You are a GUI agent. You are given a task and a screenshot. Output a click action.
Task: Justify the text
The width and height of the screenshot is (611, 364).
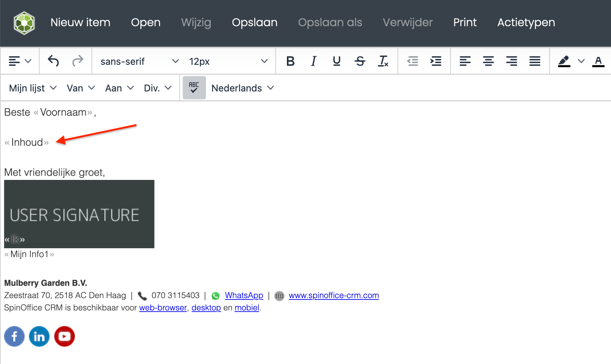(x=535, y=61)
